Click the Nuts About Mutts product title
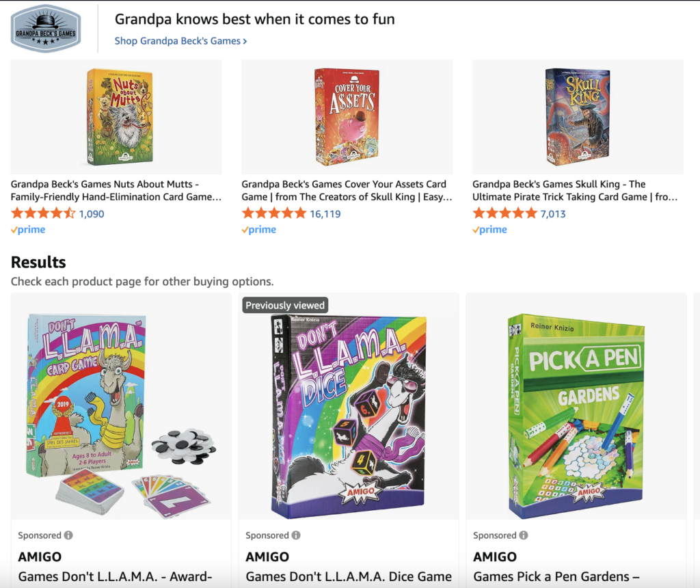This screenshot has height=588, width=700. (x=116, y=191)
